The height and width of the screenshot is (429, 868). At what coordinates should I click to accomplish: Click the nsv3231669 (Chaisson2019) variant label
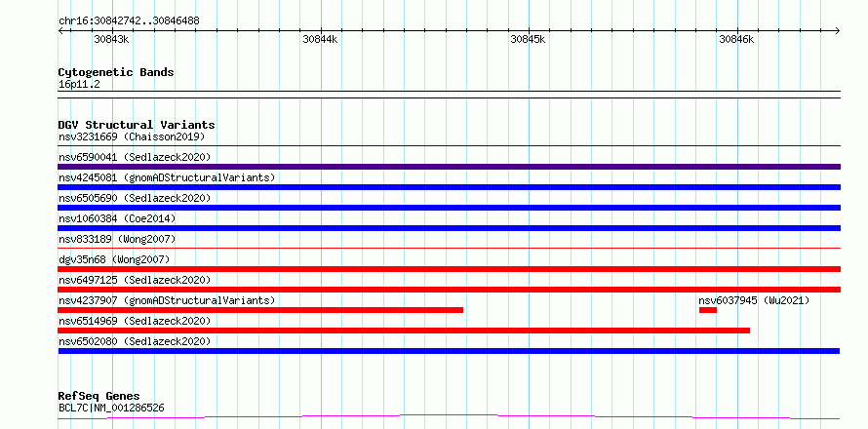pyautogui.click(x=132, y=136)
